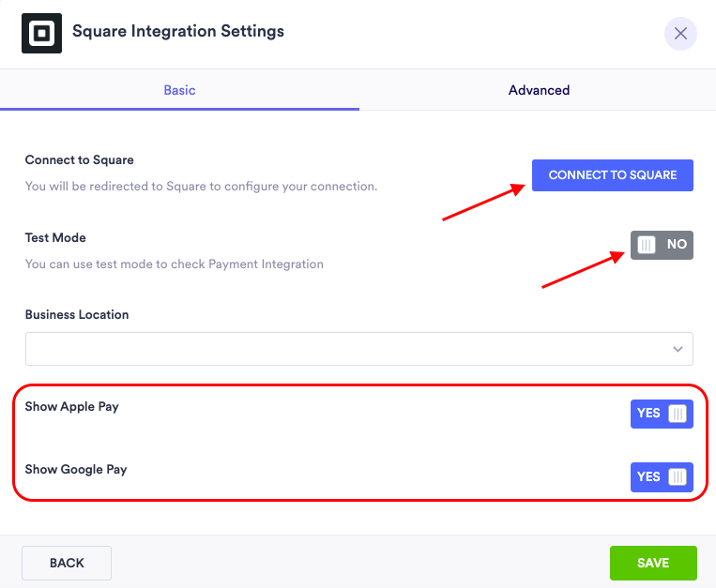Click the chevron arrow in Business Location box
Image resolution: width=716 pixels, height=588 pixels.
[x=678, y=349]
